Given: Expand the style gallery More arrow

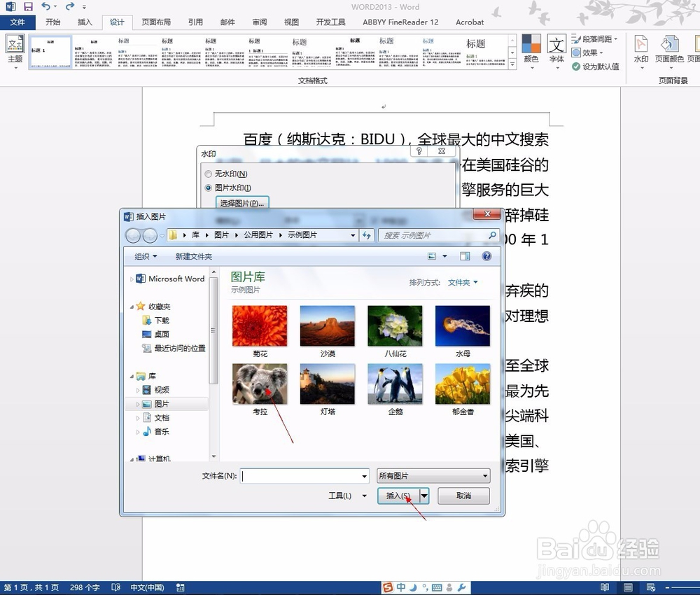Looking at the screenshot, I should point(512,64).
